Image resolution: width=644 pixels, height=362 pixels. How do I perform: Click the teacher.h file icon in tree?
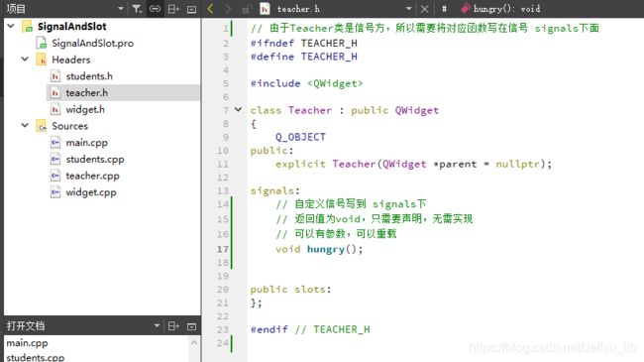(55, 93)
